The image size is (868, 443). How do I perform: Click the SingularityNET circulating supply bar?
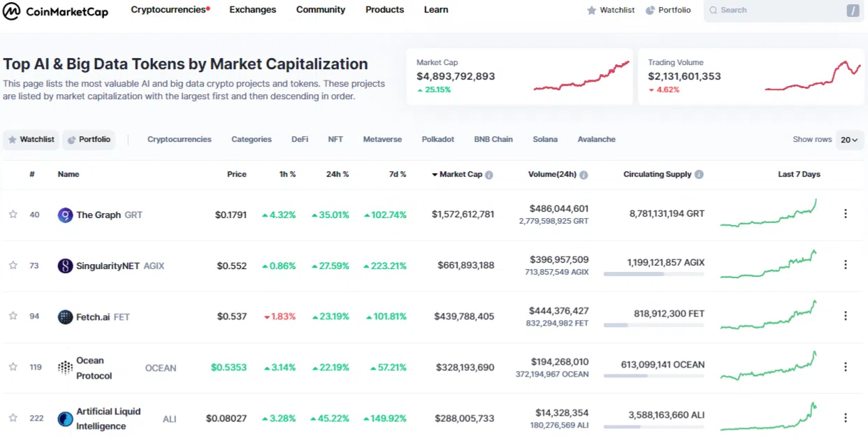654,274
